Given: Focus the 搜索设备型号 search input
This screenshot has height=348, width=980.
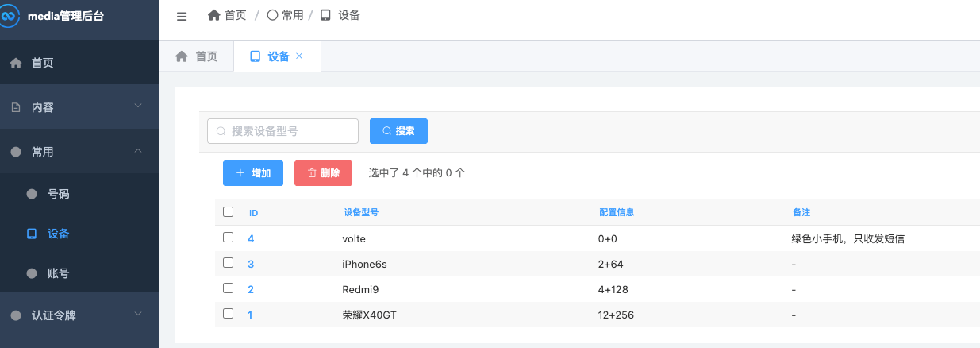Looking at the screenshot, I should (282, 131).
